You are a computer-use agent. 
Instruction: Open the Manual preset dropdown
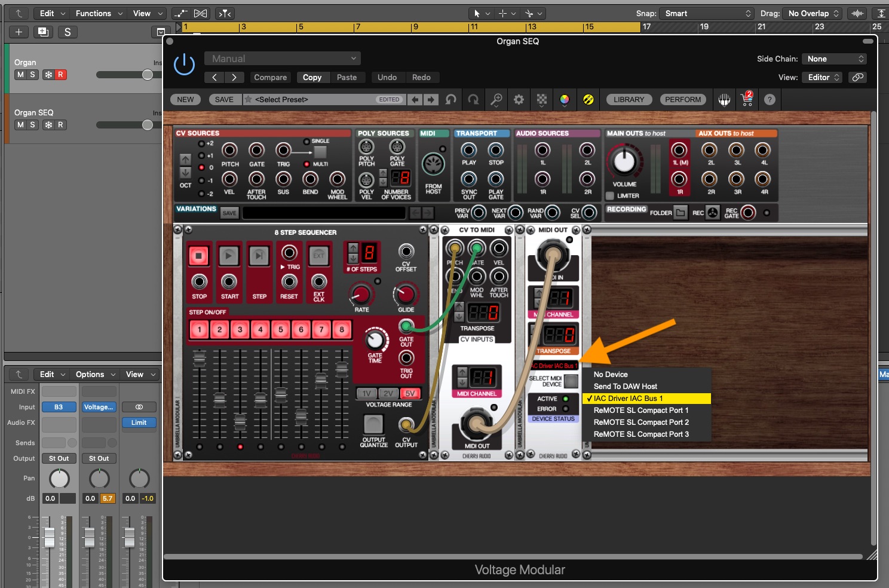pyautogui.click(x=283, y=59)
